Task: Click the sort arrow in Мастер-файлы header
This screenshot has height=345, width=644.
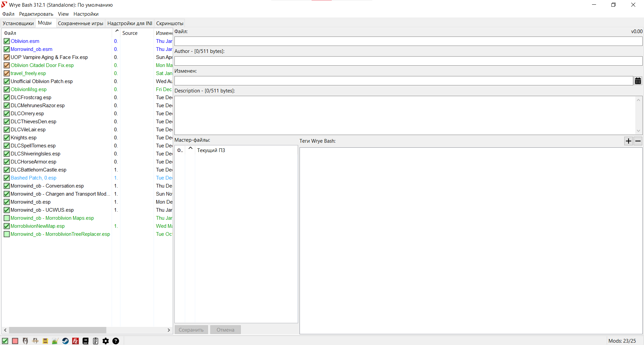Action: click(191, 148)
